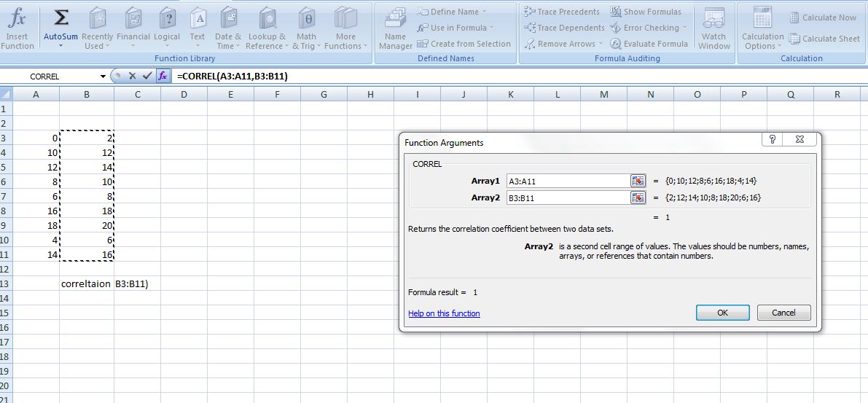Open the Watch Window
This screenshot has height=403, width=868.
click(713, 29)
